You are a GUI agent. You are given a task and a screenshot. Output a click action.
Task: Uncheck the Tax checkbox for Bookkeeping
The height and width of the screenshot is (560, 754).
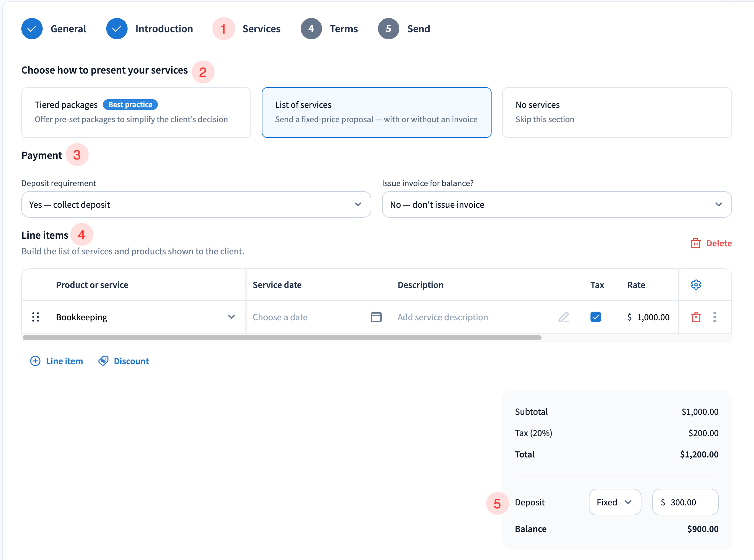click(596, 317)
